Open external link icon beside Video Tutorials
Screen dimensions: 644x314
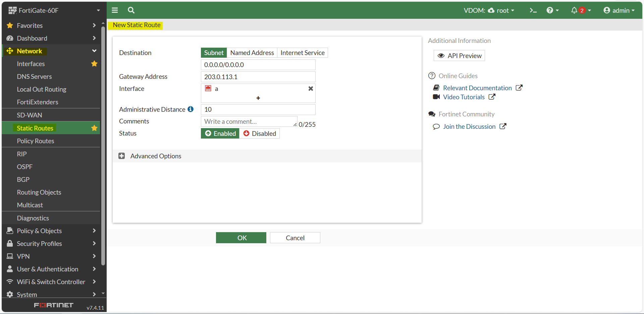pyautogui.click(x=492, y=97)
